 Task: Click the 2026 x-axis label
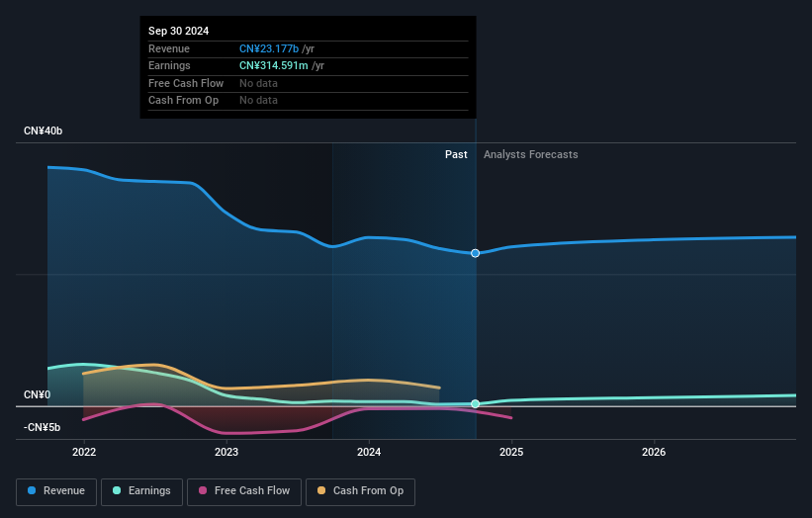pos(654,453)
